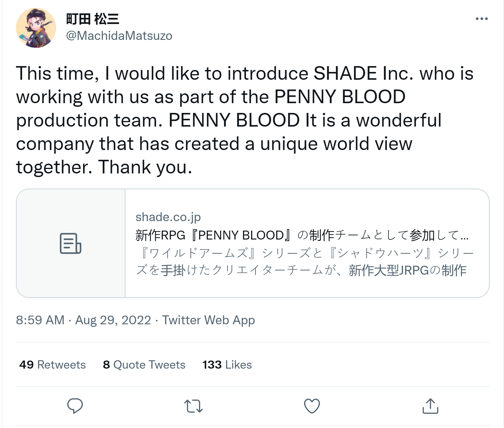Open the 8:59 AM · Aug 29, 2022 timestamp
Viewport: 504px width, 428px height.
pyautogui.click(x=83, y=320)
